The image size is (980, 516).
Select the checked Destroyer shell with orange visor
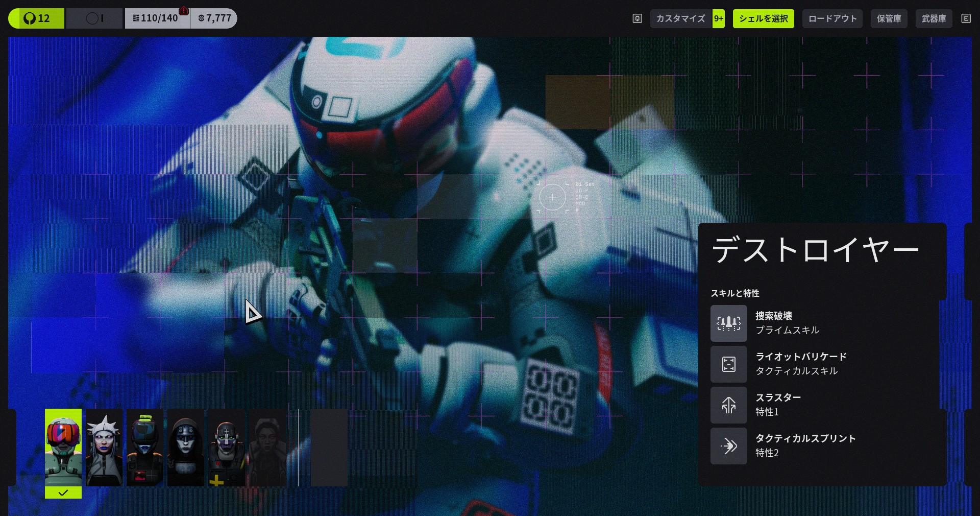pyautogui.click(x=63, y=448)
